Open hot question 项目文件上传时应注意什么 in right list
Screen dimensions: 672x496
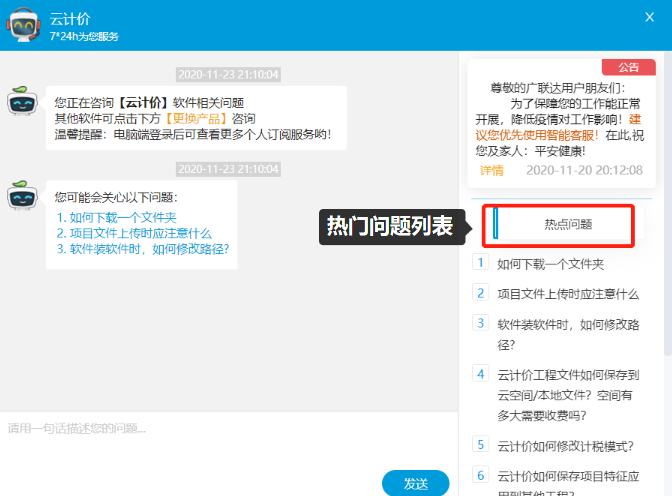coord(568,294)
